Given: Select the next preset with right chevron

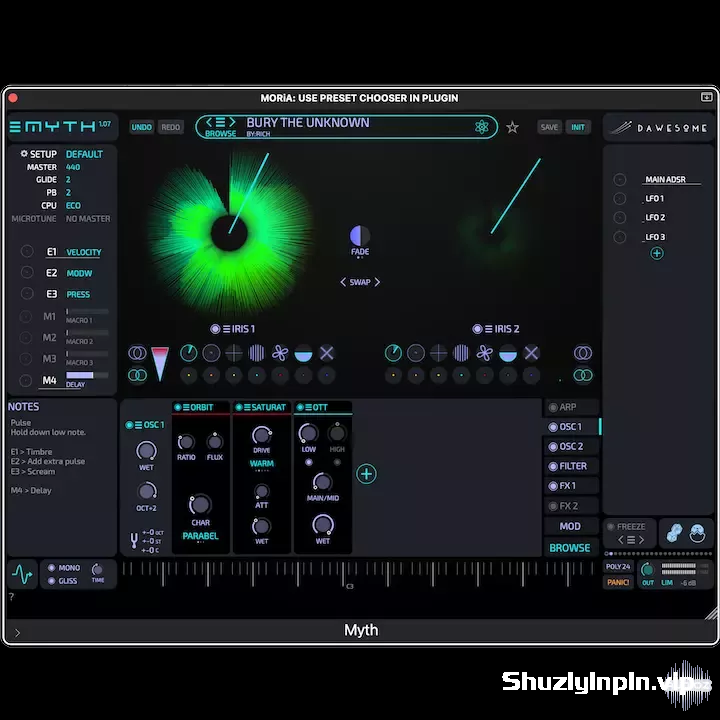Looking at the screenshot, I should [232, 122].
